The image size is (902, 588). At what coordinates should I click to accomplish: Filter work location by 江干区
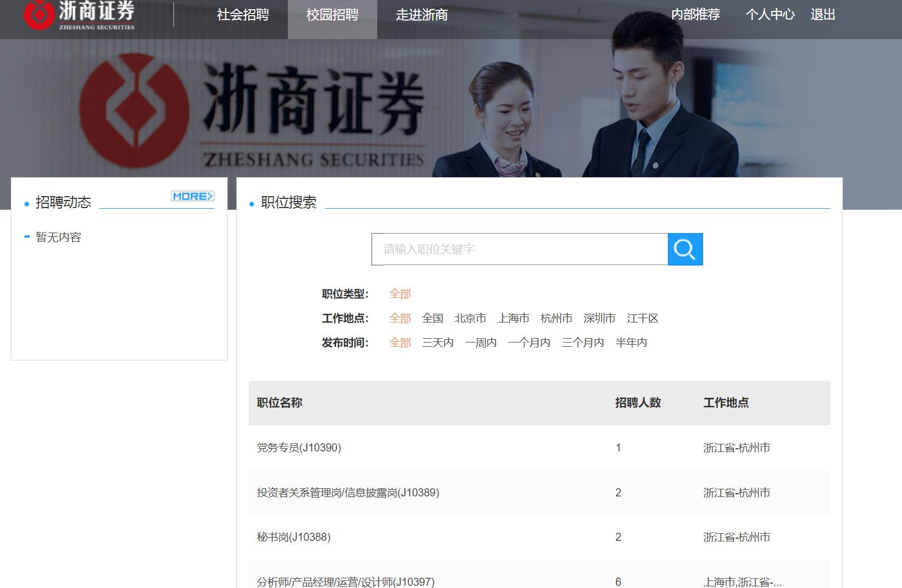point(642,318)
